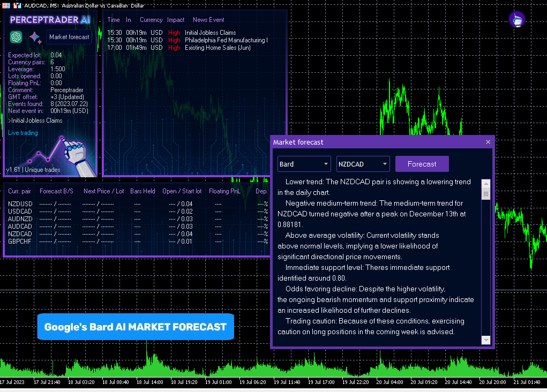The width and height of the screenshot is (547, 392).
Task: Click the candlestick chart icon in title bar
Action: click(x=17, y=4)
